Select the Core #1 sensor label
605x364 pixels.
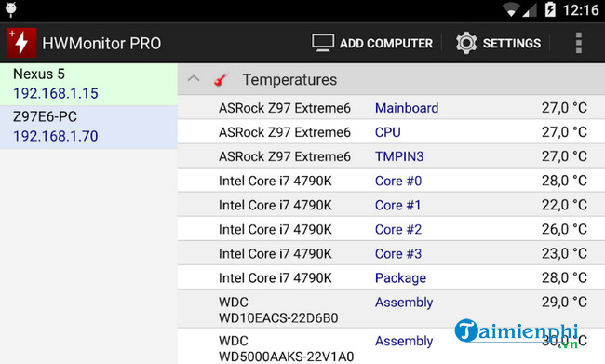click(397, 206)
